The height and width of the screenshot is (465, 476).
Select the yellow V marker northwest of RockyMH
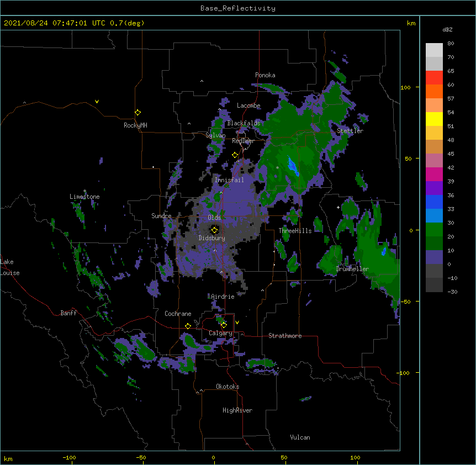tap(97, 102)
